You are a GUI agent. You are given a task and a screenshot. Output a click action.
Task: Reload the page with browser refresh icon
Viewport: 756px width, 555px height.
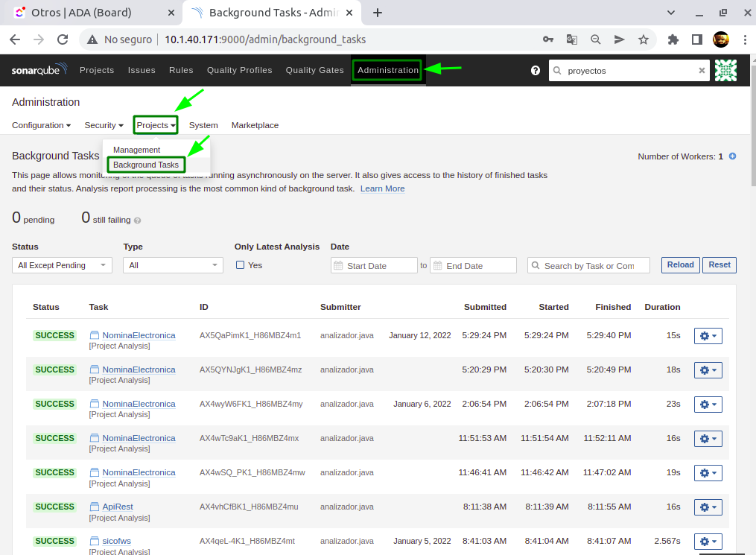click(x=63, y=39)
